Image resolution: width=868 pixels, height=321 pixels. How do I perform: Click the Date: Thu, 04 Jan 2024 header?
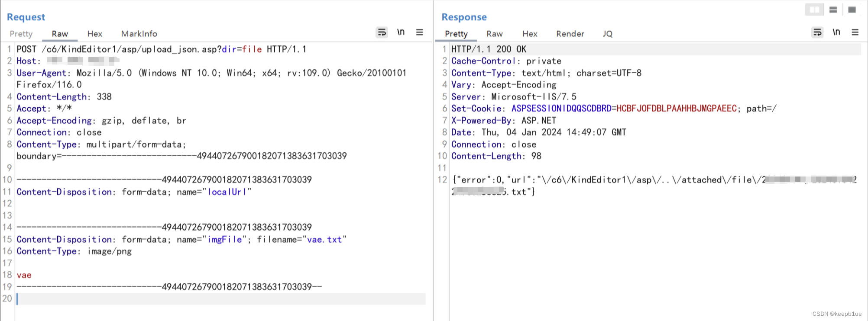pos(539,132)
